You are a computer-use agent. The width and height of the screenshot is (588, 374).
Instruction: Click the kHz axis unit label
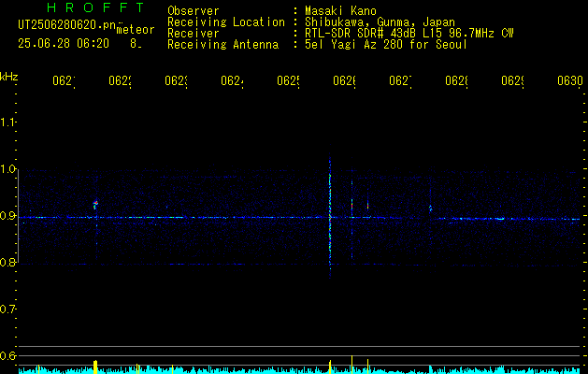pos(9,77)
